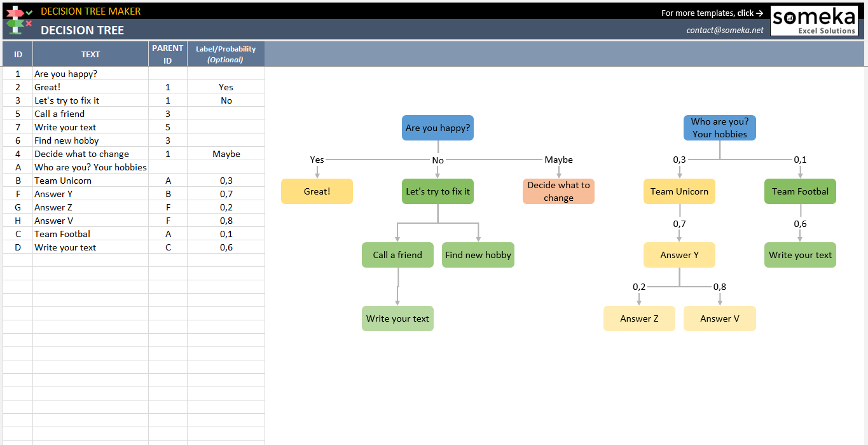
Task: Click the decision tree signpost icon
Action: tap(16, 19)
